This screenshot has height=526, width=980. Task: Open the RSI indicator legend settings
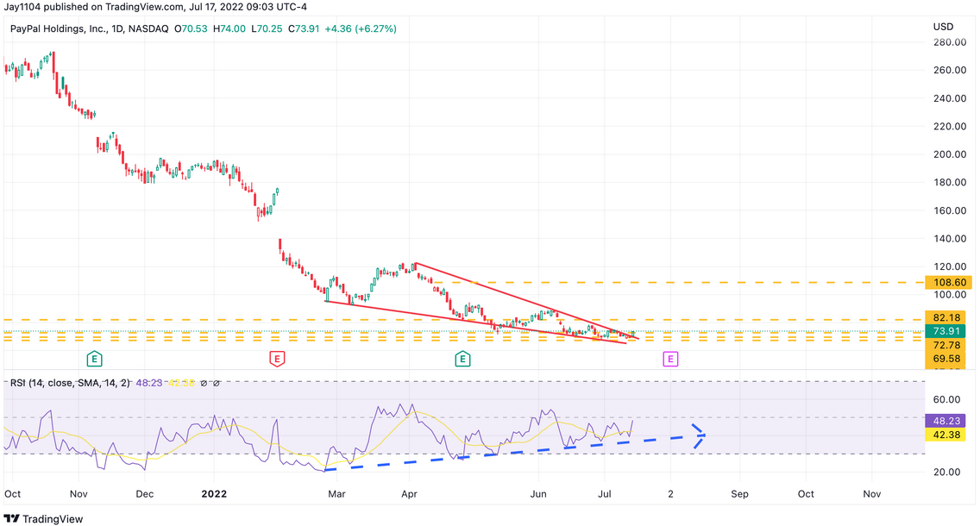click(x=70, y=383)
